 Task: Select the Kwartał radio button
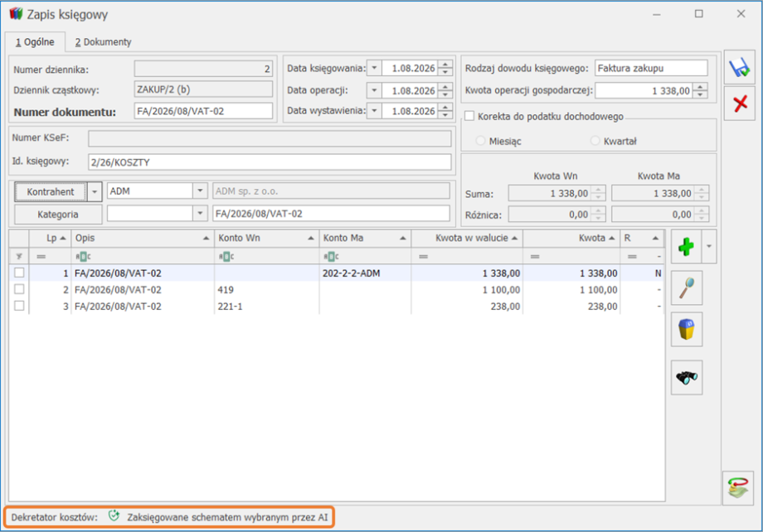click(595, 141)
